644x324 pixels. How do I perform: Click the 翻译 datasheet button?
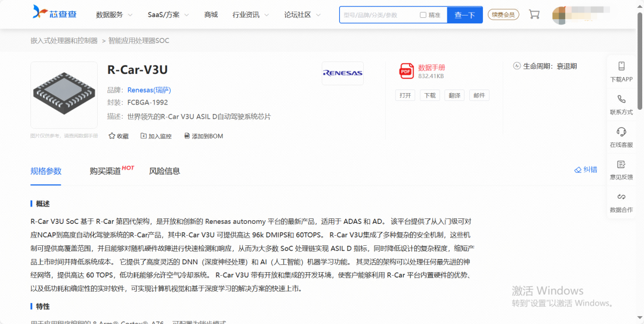point(454,95)
